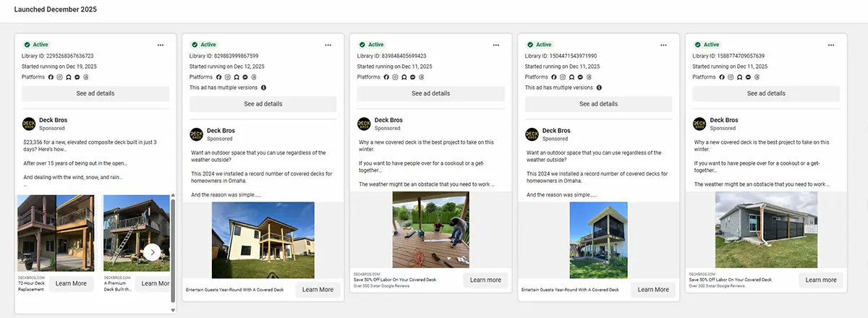Image resolution: width=868 pixels, height=318 pixels.
Task: Open three-dot menu on Dec 12 ad card
Action: pos(328,45)
